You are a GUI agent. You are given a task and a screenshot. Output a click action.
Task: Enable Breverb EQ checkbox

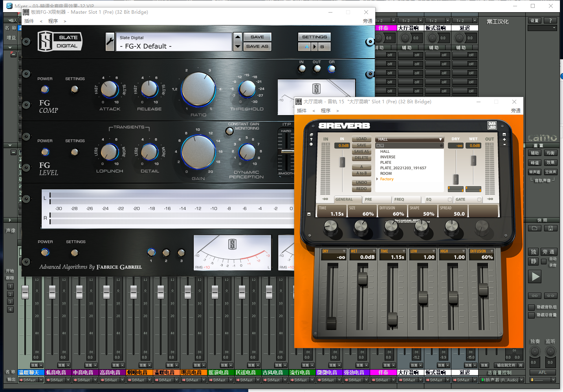(x=449, y=200)
